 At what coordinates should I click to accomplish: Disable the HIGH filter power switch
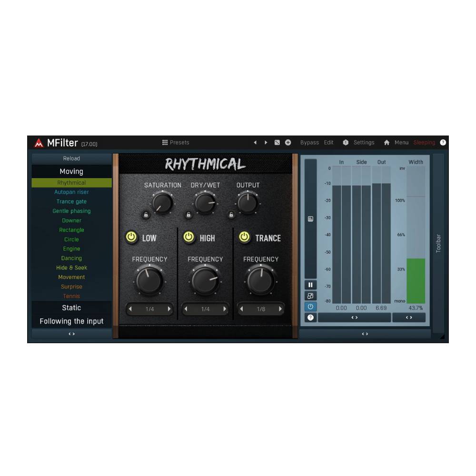pyautogui.click(x=189, y=237)
